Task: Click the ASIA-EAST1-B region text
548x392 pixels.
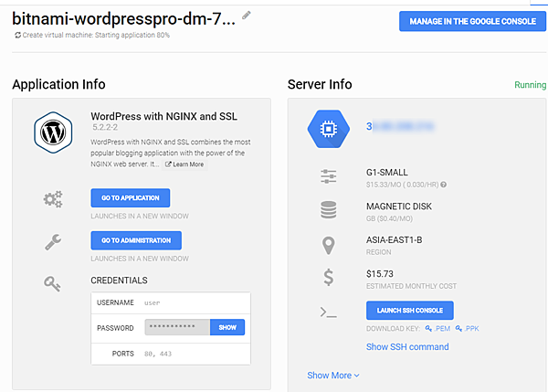Action: click(x=395, y=240)
